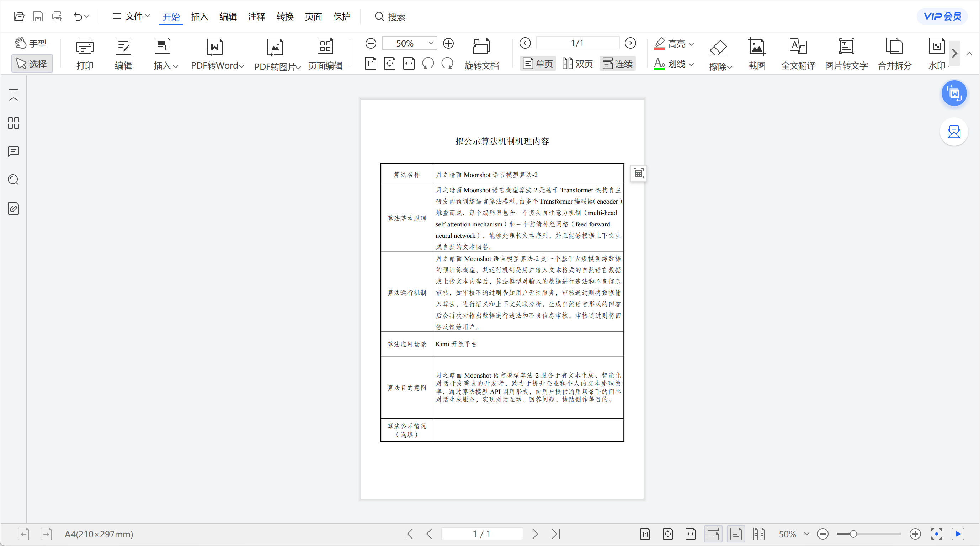Fit width in ribbon view options
The width and height of the screenshot is (980, 546).
(409, 64)
